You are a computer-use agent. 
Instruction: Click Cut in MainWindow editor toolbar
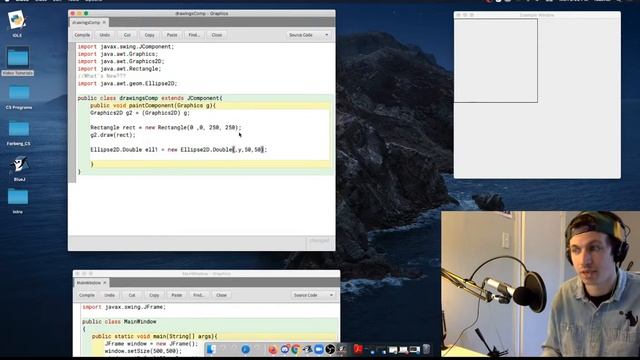[x=132, y=295]
